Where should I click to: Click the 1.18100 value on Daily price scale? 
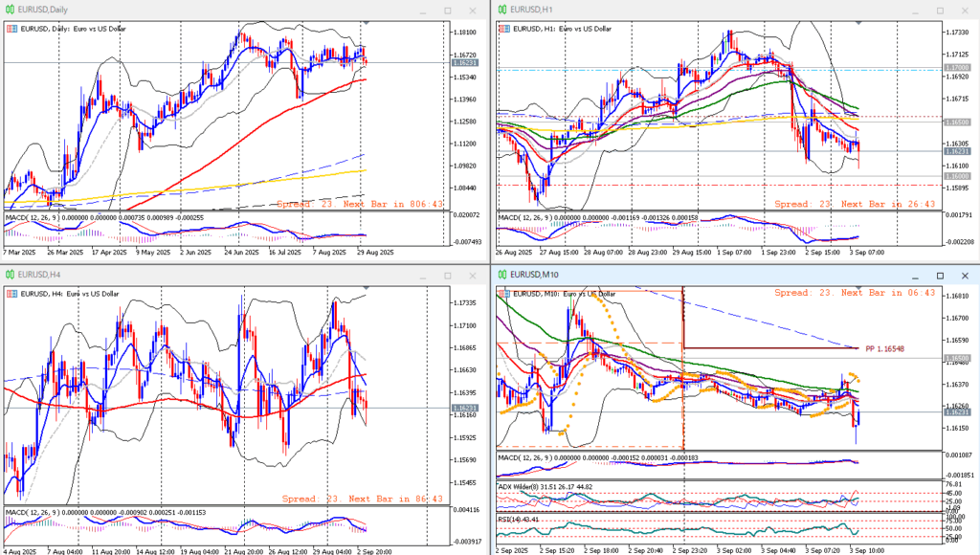[465, 33]
